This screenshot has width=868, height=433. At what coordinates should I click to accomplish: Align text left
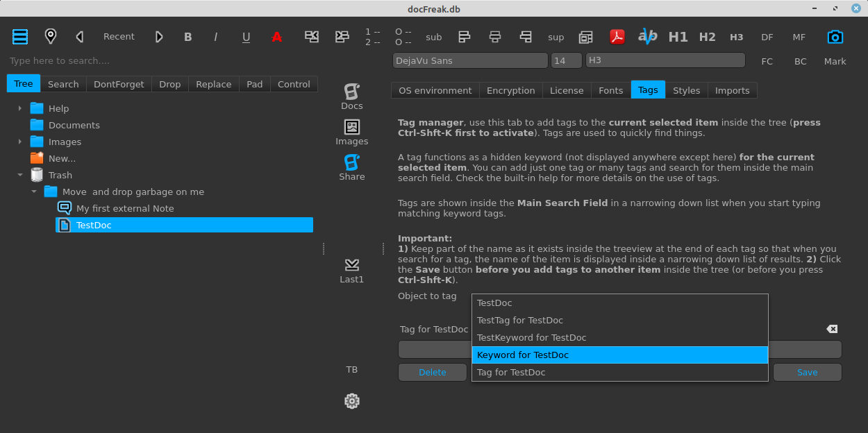click(465, 37)
